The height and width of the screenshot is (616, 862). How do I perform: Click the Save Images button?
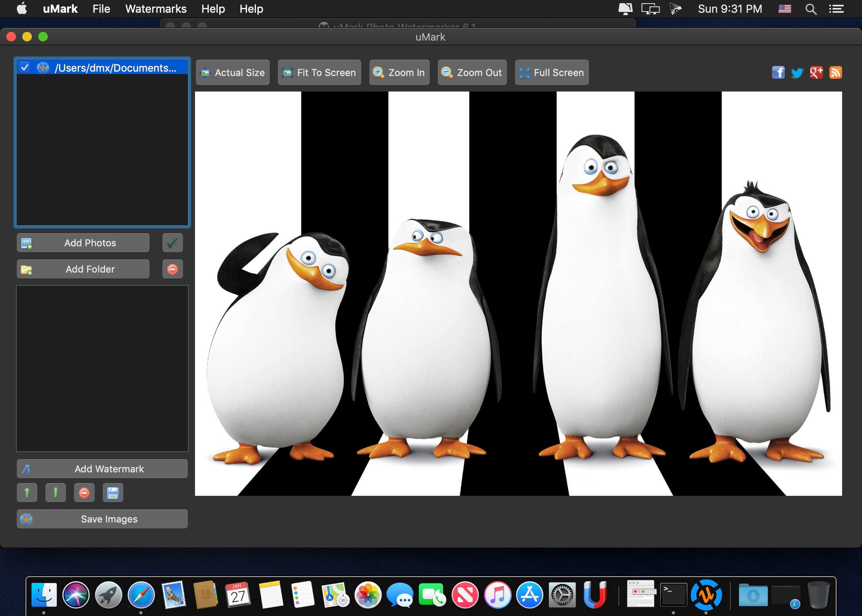tap(102, 519)
